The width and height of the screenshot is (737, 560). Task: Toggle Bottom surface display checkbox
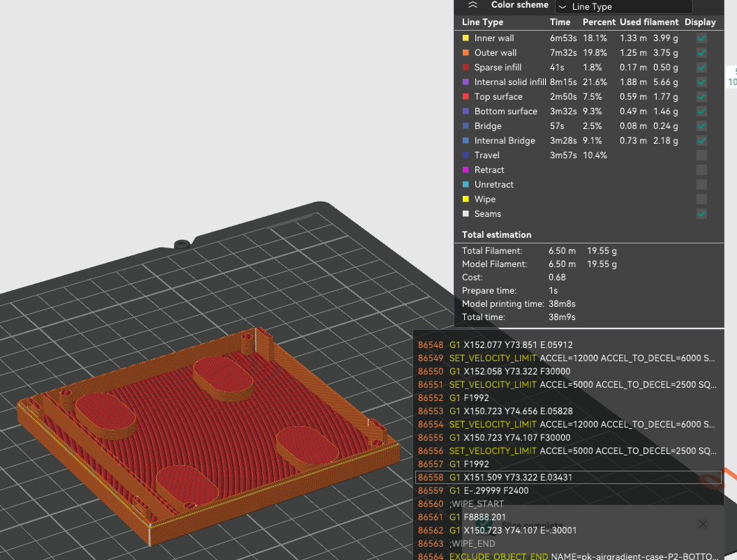click(701, 112)
